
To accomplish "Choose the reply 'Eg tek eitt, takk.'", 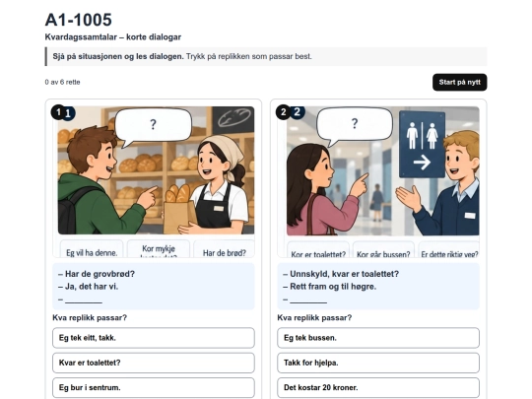I will (154, 338).
